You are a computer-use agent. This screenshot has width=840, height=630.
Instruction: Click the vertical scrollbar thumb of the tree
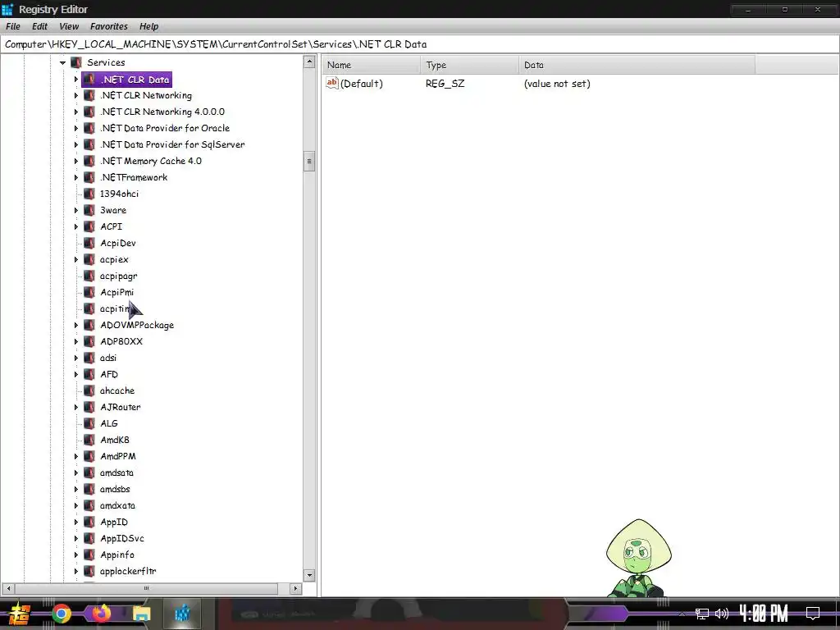tap(309, 162)
